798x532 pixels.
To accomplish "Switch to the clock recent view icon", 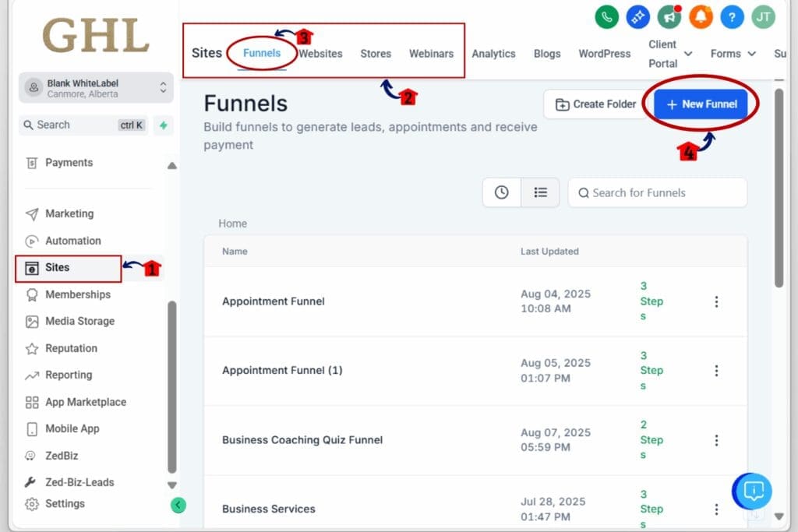I will [501, 192].
